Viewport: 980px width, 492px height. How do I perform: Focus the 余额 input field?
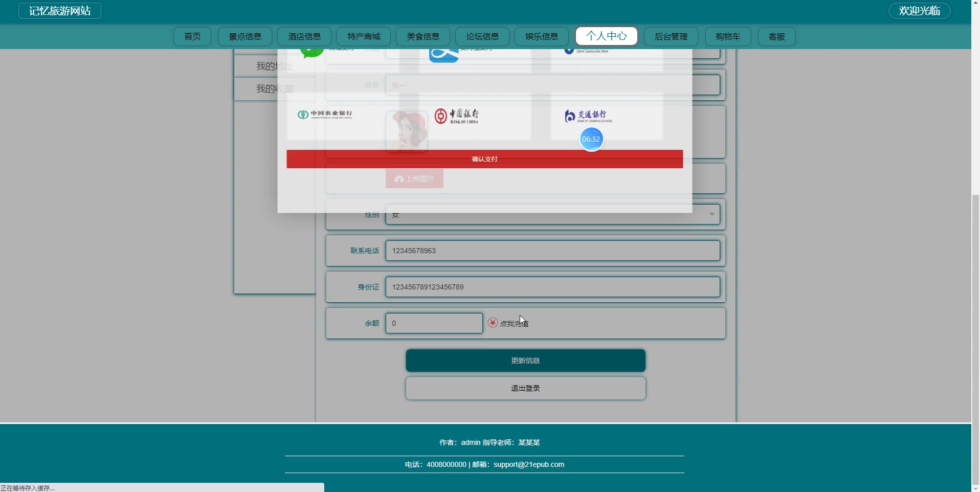click(434, 323)
